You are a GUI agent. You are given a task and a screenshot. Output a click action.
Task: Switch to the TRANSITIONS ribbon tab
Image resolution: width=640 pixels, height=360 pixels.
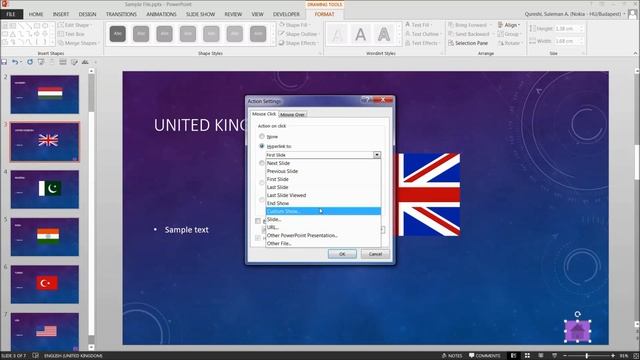[121, 14]
